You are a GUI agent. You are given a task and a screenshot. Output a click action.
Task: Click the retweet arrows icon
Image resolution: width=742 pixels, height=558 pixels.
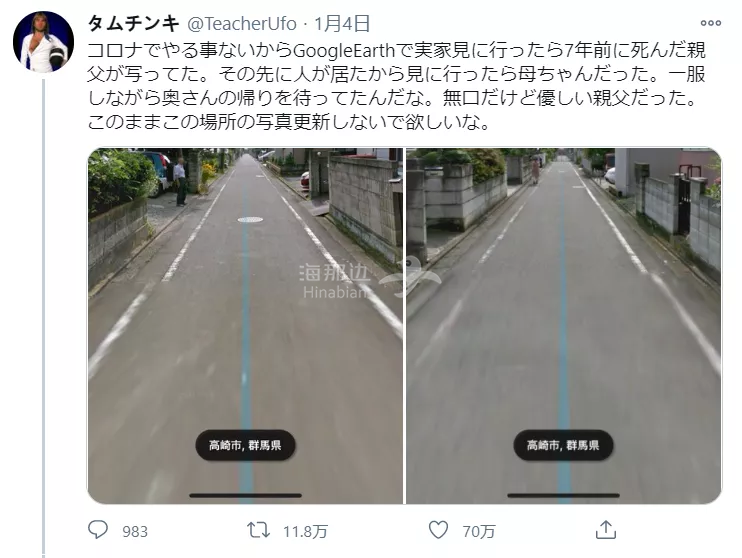click(259, 530)
